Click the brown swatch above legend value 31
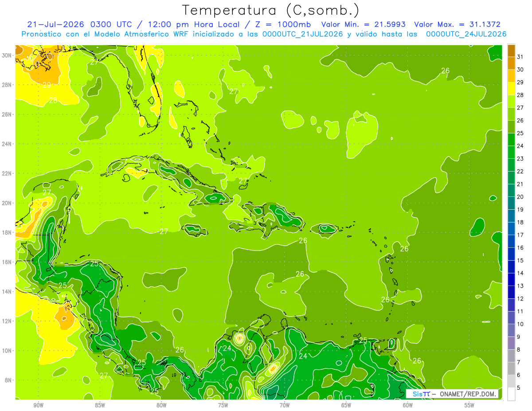 511,51
